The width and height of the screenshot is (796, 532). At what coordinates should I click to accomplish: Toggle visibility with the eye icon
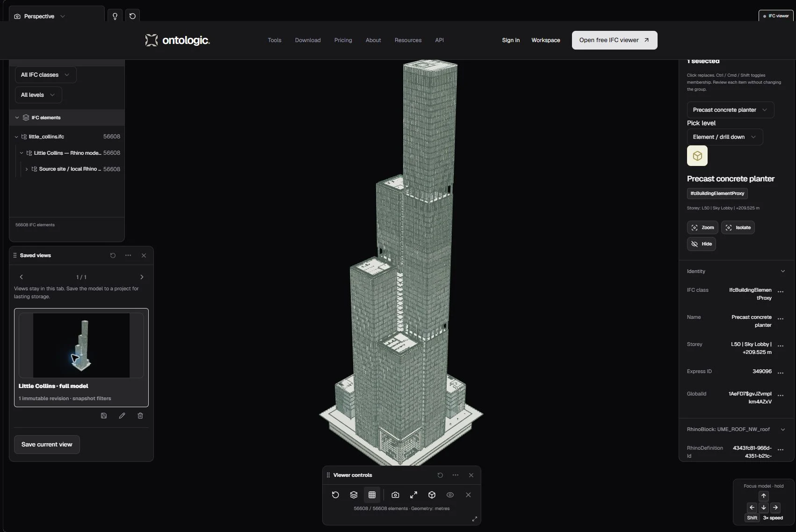(x=450, y=495)
